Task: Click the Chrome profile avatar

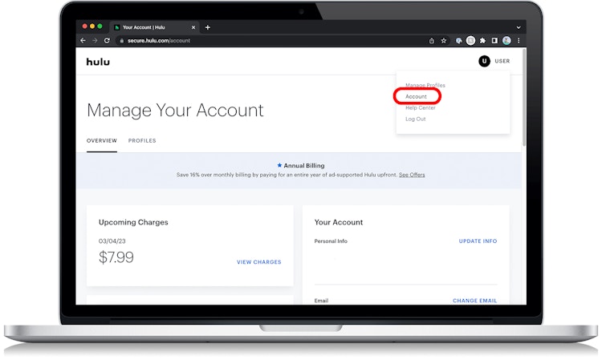Action: pos(506,41)
